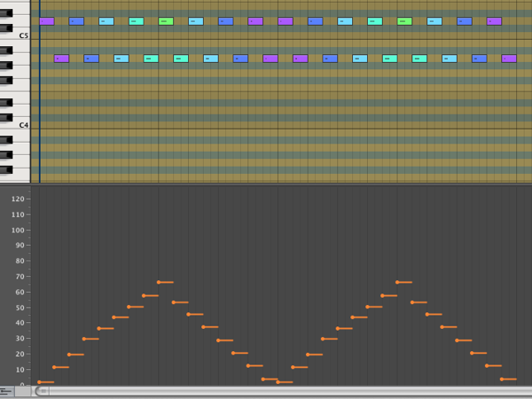Image resolution: width=532 pixels, height=399 pixels.
Task: Click the first automation point near value zero
Action: [39, 382]
